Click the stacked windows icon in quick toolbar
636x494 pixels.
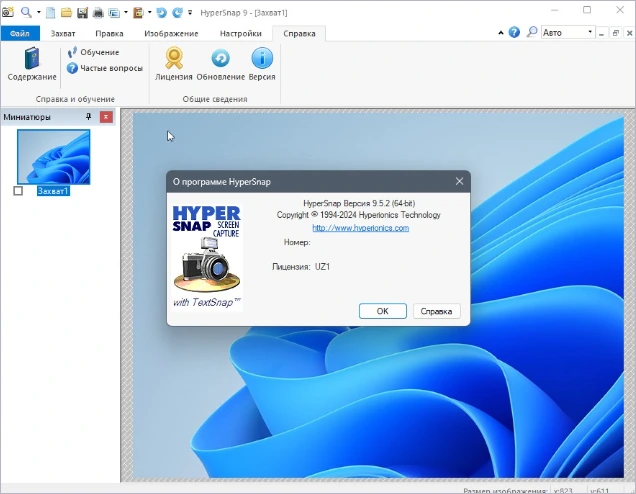pyautogui.click(x=114, y=13)
